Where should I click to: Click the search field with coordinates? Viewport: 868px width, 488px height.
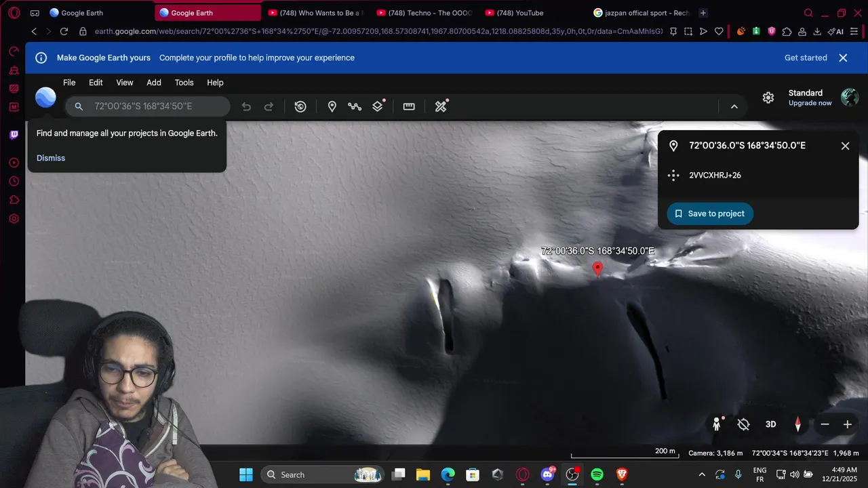click(x=148, y=106)
